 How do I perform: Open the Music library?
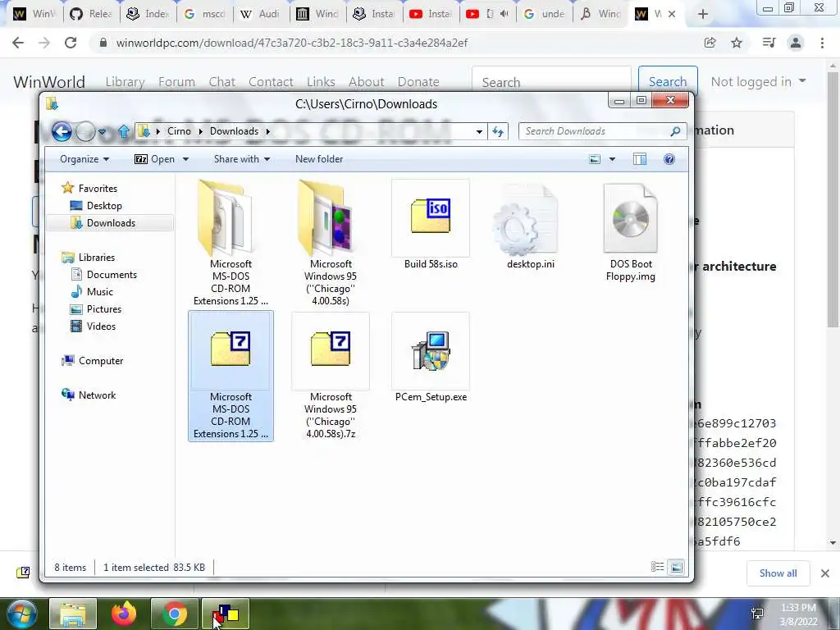click(x=92, y=291)
